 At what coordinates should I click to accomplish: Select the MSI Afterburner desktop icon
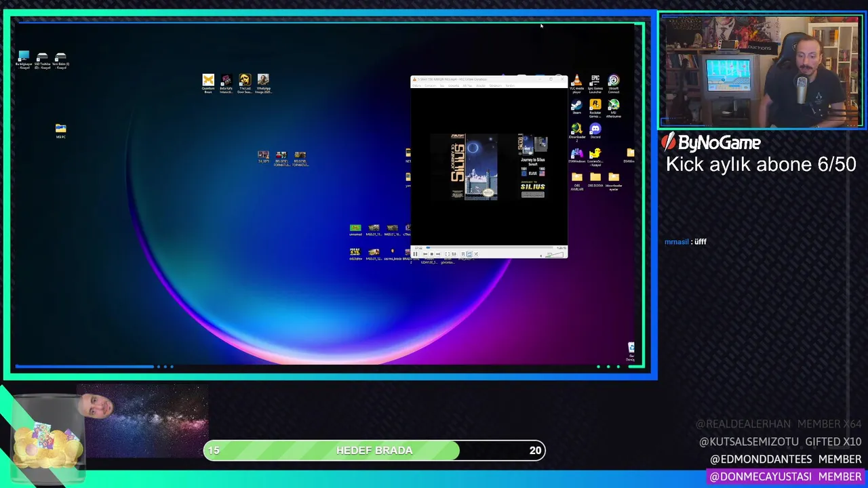(x=613, y=108)
